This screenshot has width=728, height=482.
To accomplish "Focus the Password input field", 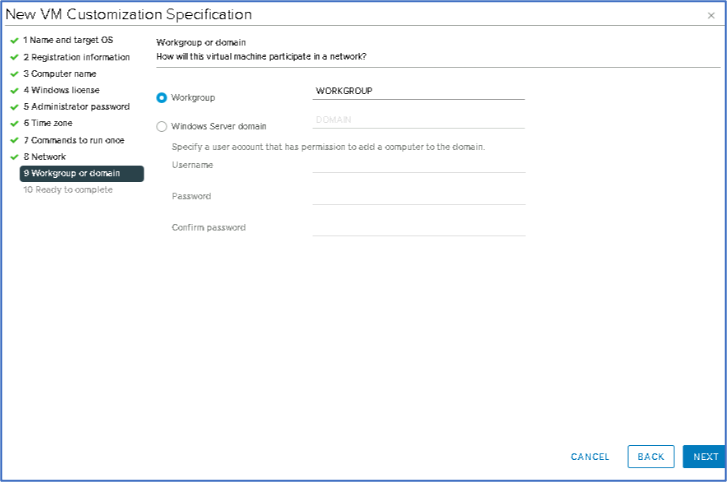I will tap(418, 196).
